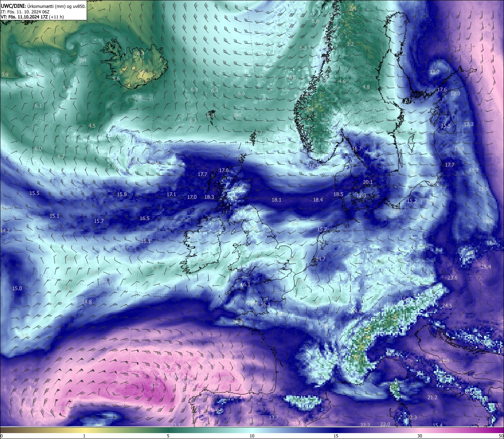Click the 15.2 value label

point(411,201)
